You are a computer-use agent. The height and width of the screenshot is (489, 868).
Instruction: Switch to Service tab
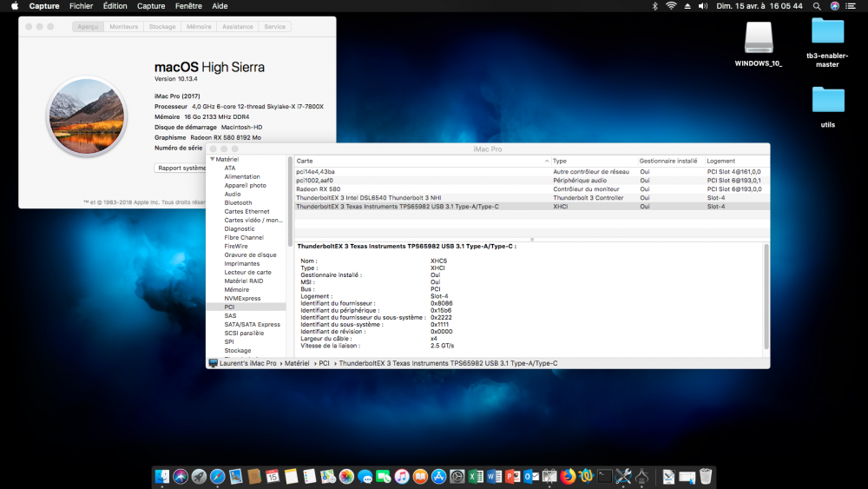pos(274,27)
